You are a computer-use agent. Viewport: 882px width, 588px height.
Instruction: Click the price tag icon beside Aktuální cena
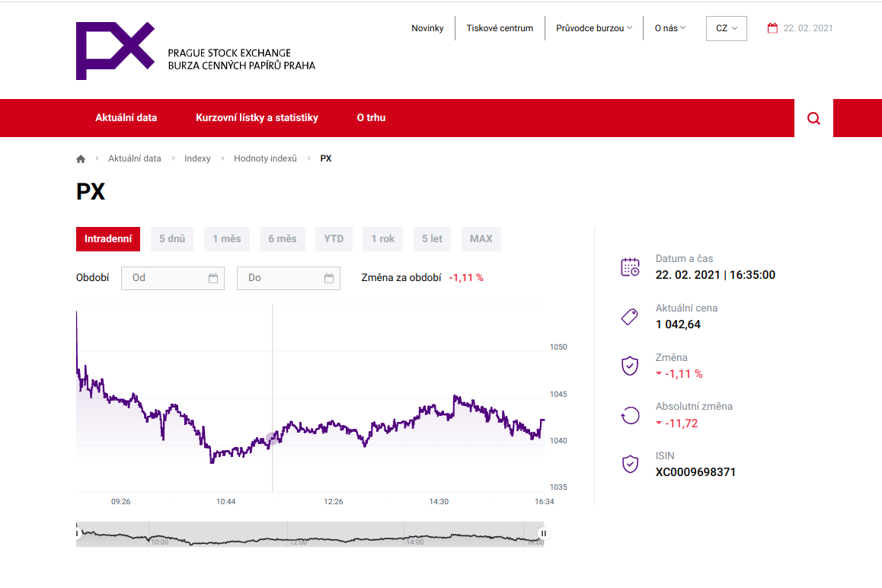tap(630, 315)
